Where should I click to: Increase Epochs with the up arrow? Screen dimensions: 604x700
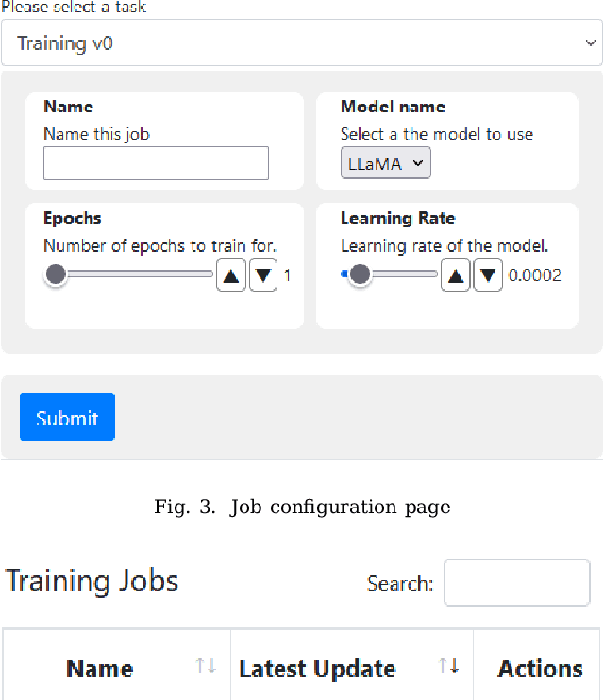231,275
